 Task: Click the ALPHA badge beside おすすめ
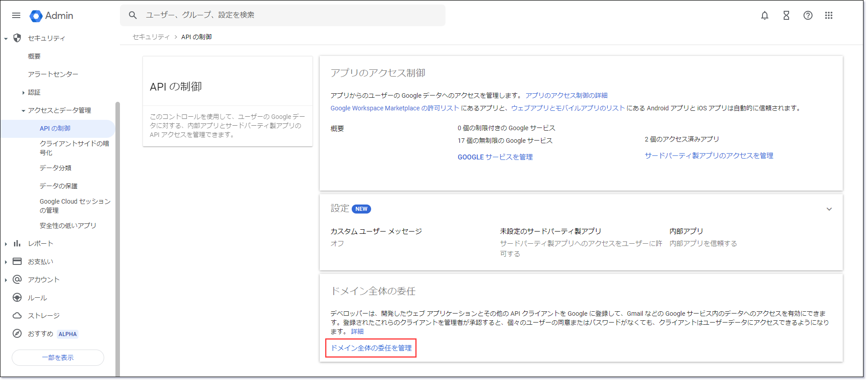tap(68, 334)
